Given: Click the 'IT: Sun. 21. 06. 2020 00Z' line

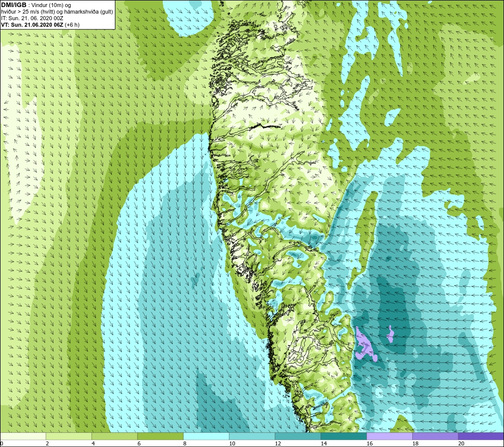Looking at the screenshot, I should (32, 18).
